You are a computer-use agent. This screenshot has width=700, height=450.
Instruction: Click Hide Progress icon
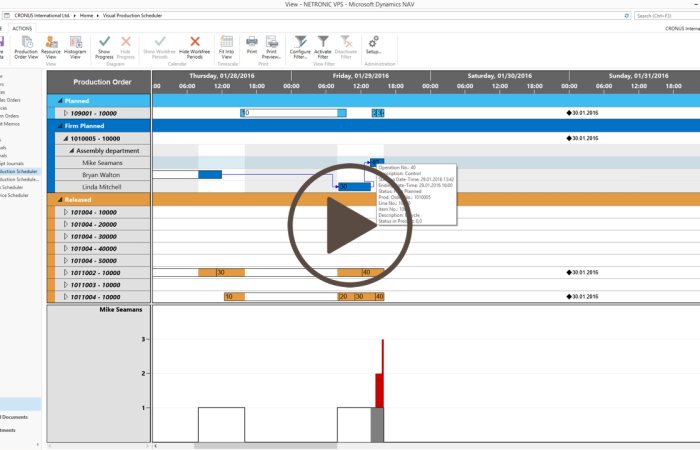coord(126,42)
